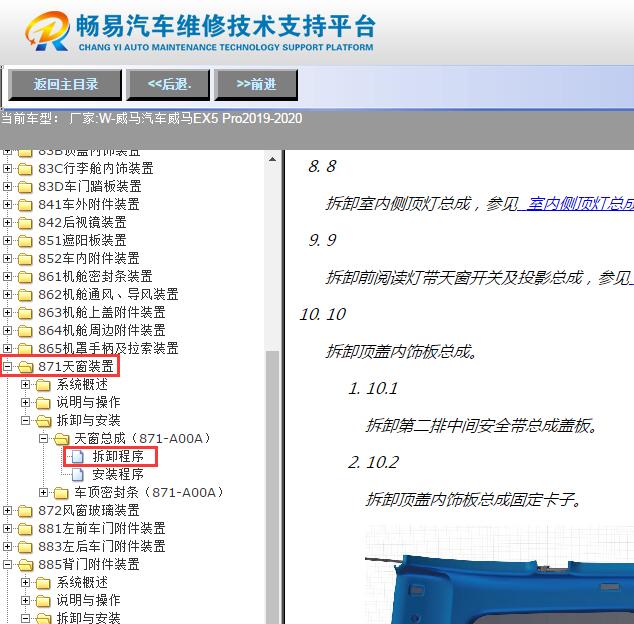Click the 885背门附件装置 open folder icon
The width and height of the screenshot is (634, 624).
pyautogui.click(x=25, y=565)
